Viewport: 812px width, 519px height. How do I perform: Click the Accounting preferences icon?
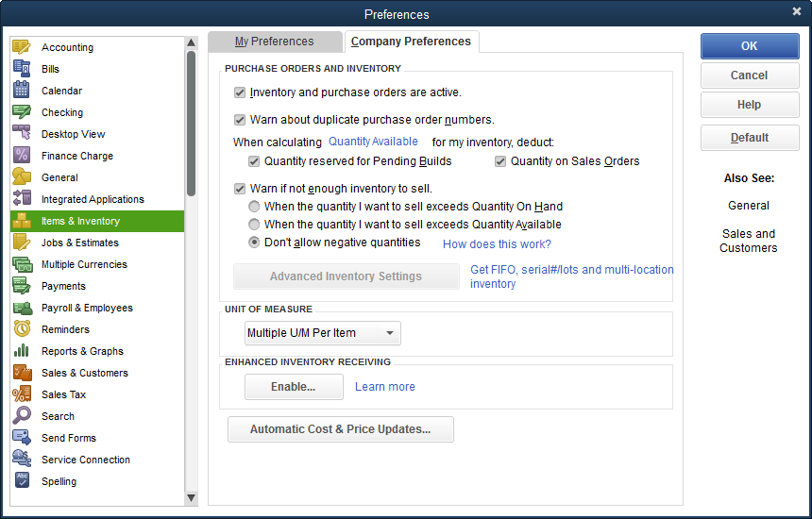click(22, 47)
